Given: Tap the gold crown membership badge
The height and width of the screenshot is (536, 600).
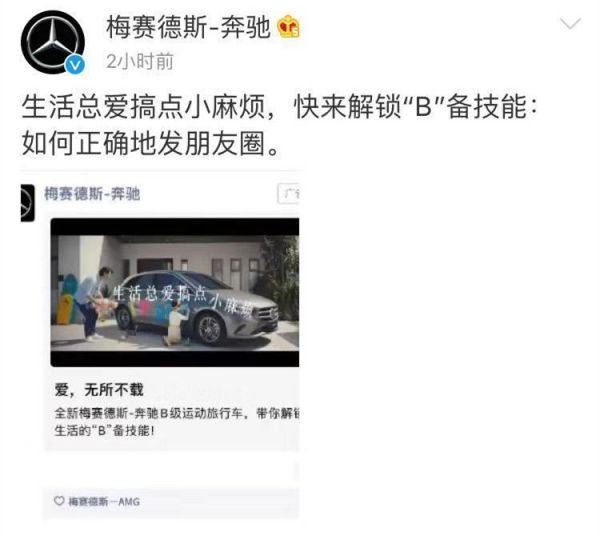Looking at the screenshot, I should 288,26.
